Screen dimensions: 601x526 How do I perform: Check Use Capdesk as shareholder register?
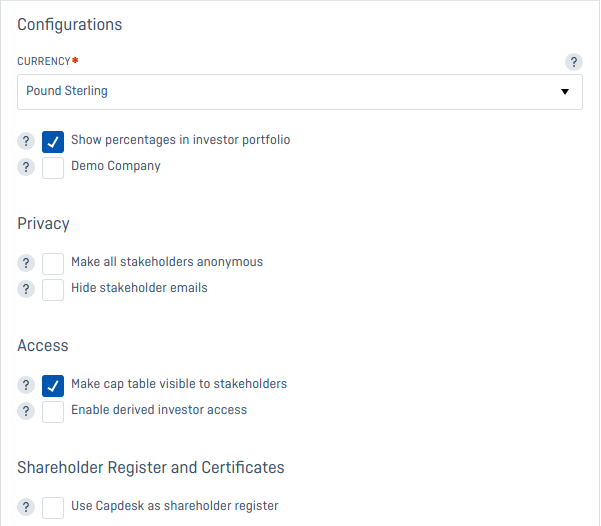[x=53, y=508]
